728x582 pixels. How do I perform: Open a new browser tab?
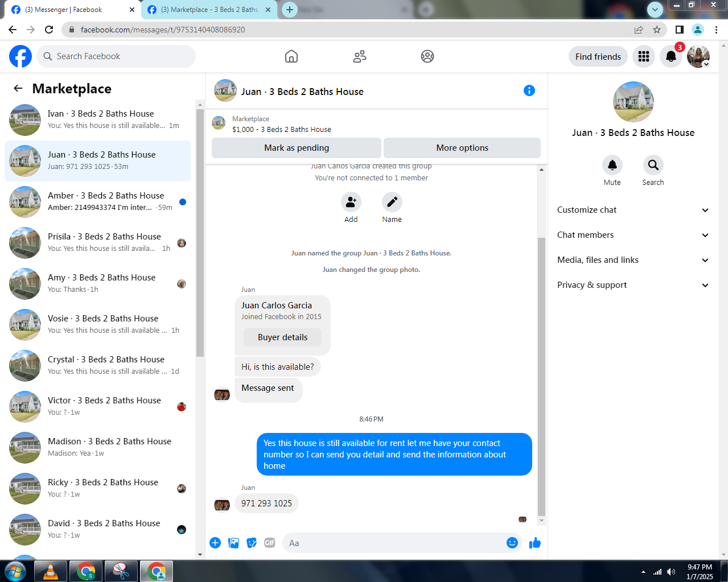pyautogui.click(x=290, y=9)
